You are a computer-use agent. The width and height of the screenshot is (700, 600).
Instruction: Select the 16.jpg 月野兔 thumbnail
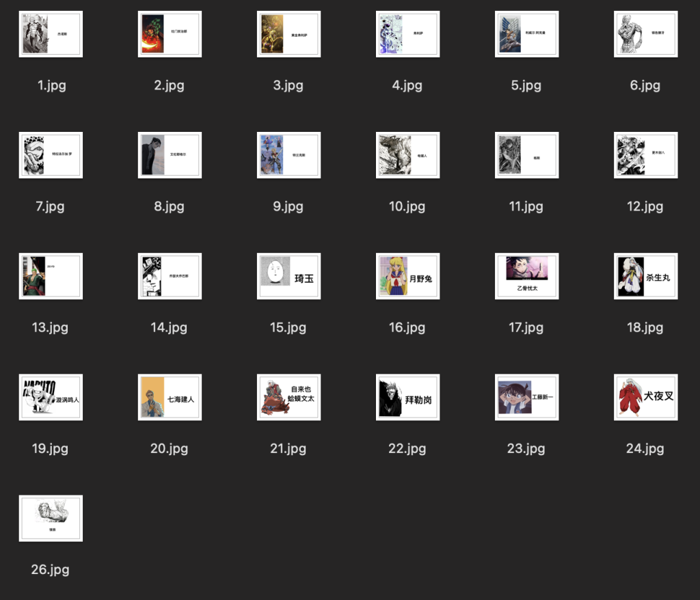point(407,276)
